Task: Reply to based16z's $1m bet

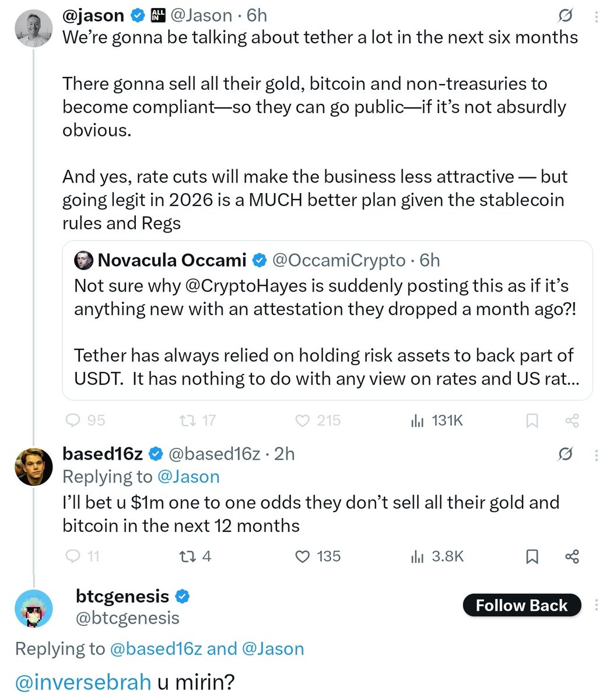Action: click(x=73, y=556)
